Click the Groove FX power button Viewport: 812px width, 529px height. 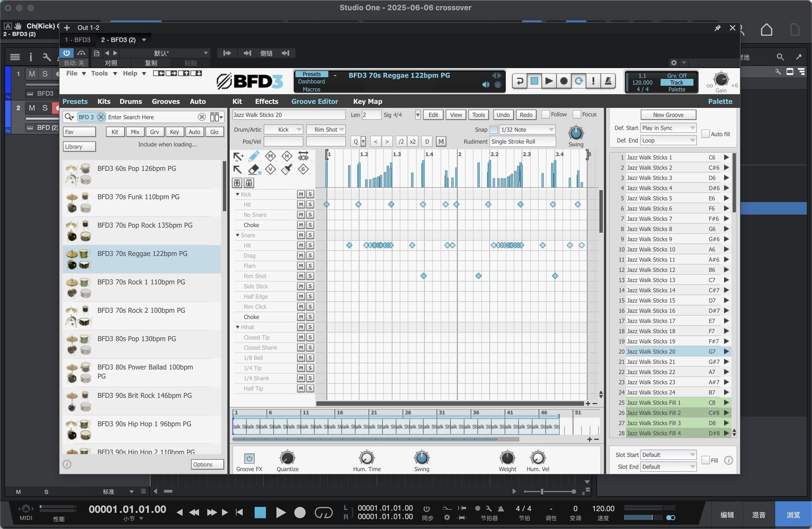249,458
